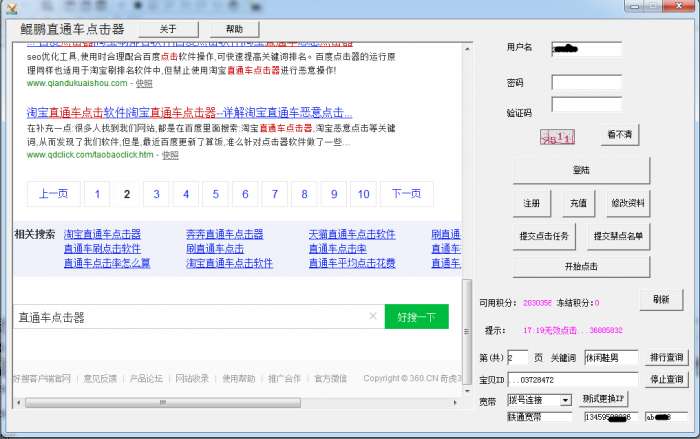Open the 使用帮助 footer link
Screen dimensions: 700x439
pos(238,379)
